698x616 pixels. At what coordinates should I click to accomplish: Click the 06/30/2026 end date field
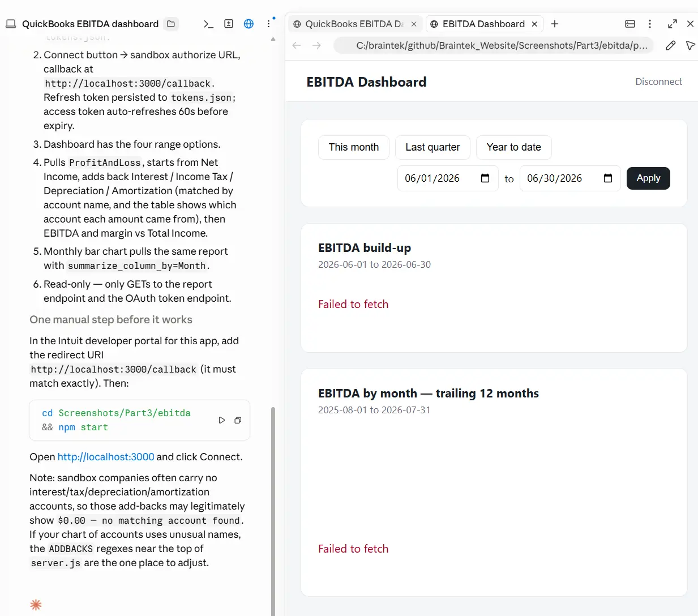tap(570, 178)
